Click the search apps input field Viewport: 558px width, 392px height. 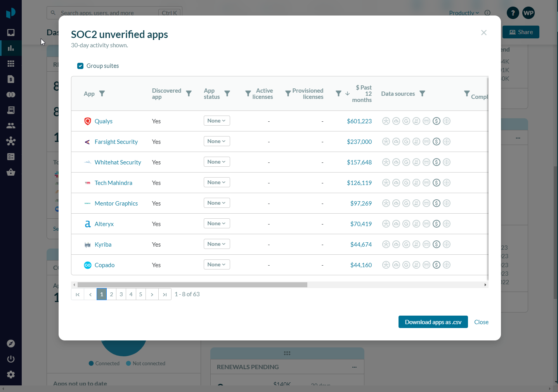[x=114, y=13]
